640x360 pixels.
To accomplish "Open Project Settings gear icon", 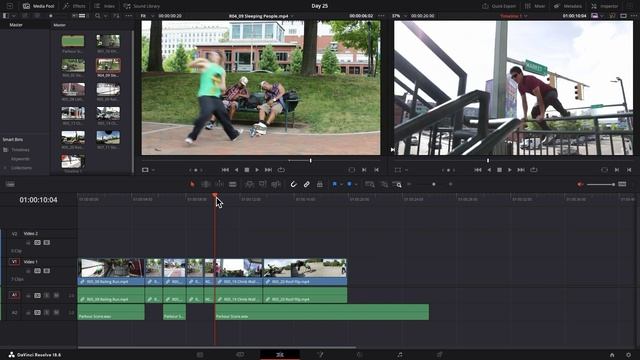I will click(x=629, y=355).
